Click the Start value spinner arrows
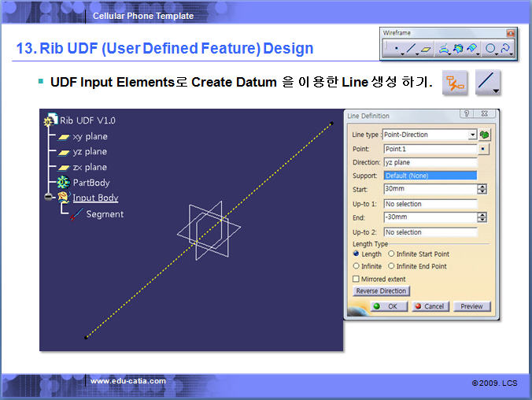 pyautogui.click(x=482, y=189)
